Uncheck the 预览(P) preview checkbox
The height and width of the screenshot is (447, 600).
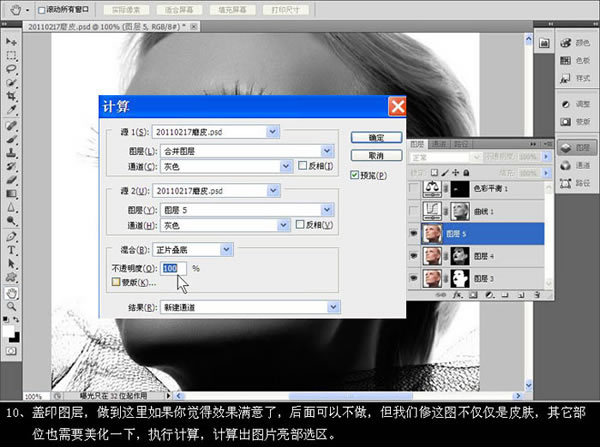[354, 175]
